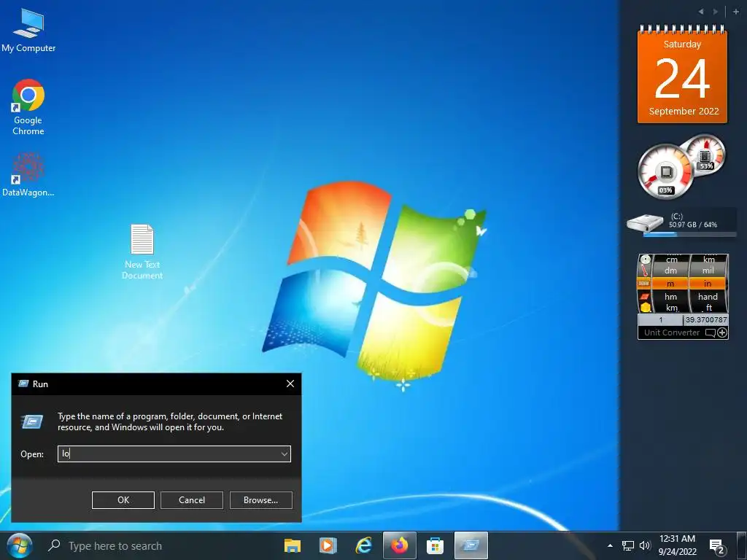Click the calendar gadget showing Saturday 24
This screenshot has height=560, width=747.
point(682,74)
